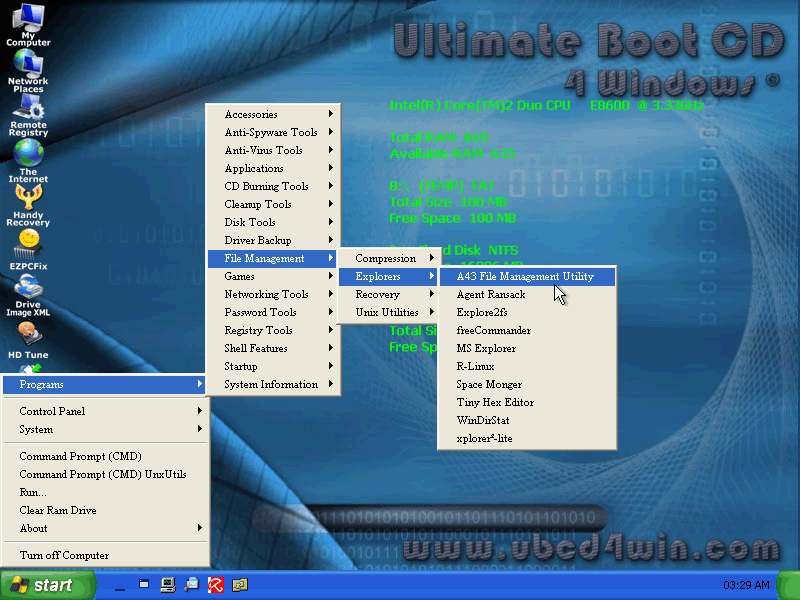Screen dimensions: 800x600
Task: Launch xplorer²-lite from the Explorers menu
Action: pos(527,438)
